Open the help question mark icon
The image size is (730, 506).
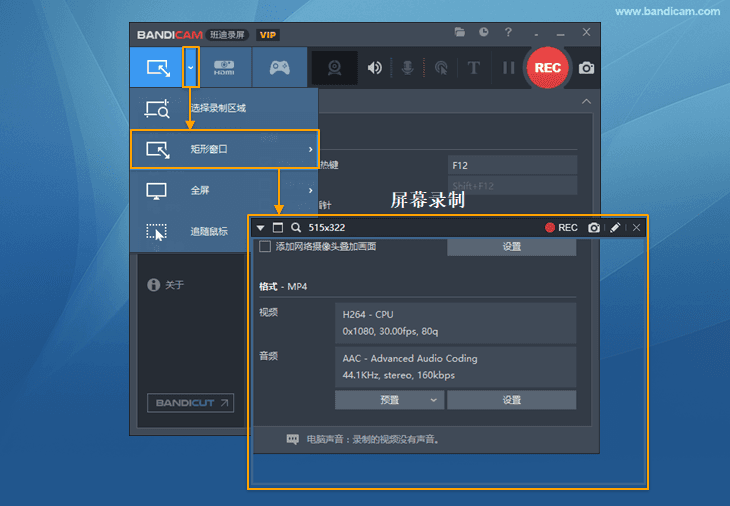click(508, 32)
